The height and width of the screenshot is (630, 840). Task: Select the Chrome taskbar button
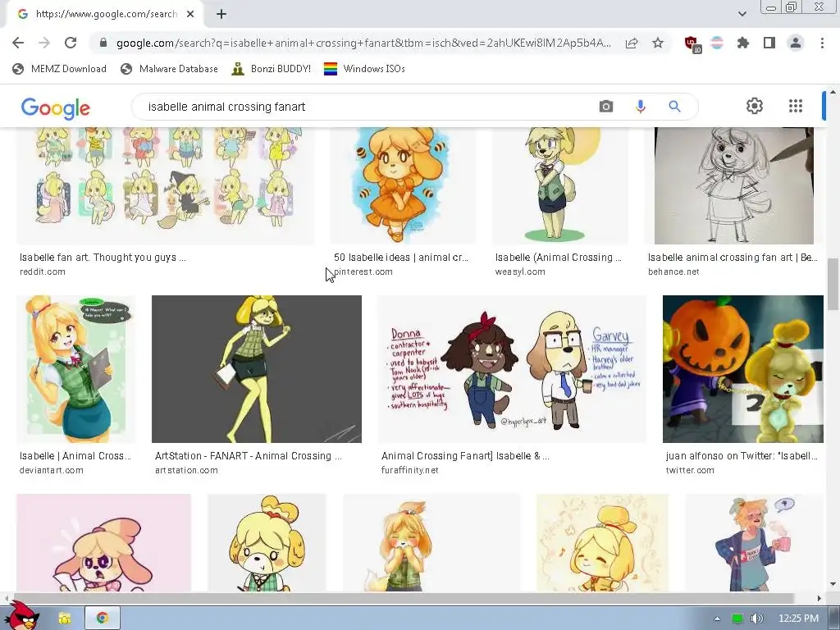point(103,619)
